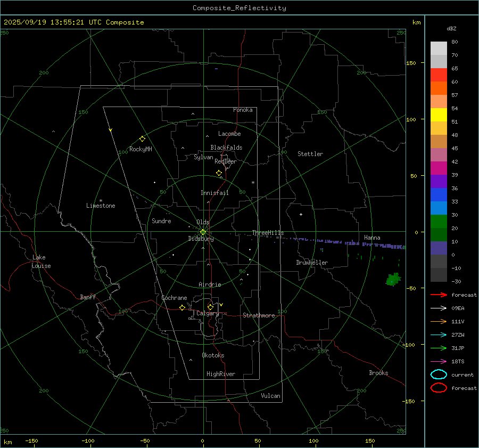
Task: Select the magenta 18TS arrow icon
Action: click(439, 361)
